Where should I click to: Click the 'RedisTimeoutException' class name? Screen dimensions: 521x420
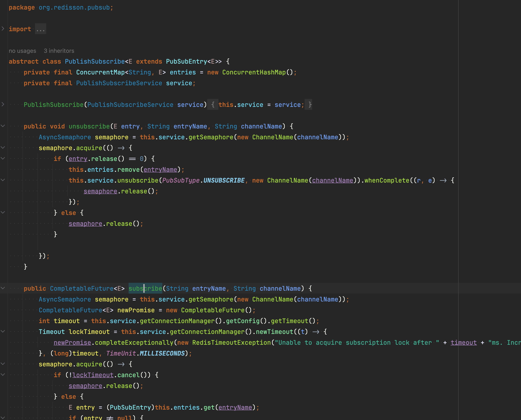232,343
